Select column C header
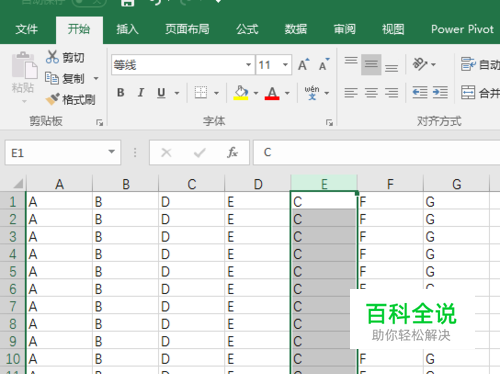This screenshot has width=500, height=374. pyautogui.click(x=192, y=184)
